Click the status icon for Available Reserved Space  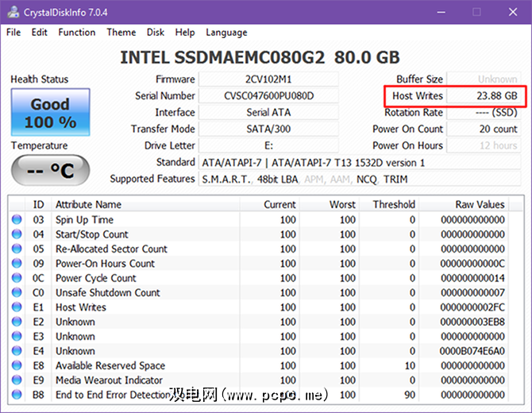(17, 366)
